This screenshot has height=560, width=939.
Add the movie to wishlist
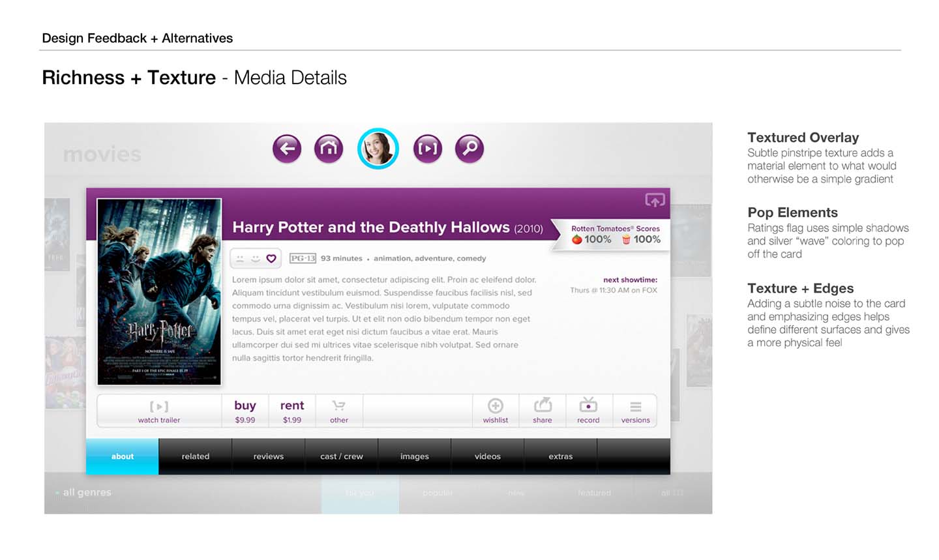(496, 411)
